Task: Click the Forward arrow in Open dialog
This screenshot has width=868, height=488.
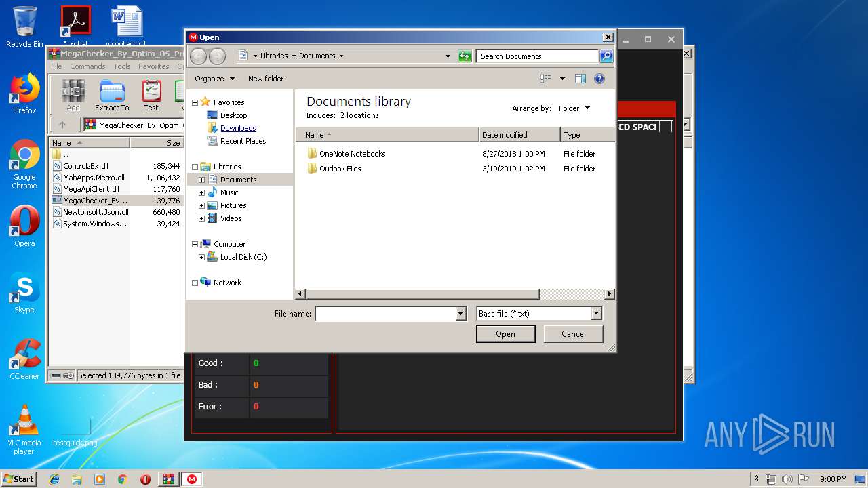Action: tap(217, 56)
